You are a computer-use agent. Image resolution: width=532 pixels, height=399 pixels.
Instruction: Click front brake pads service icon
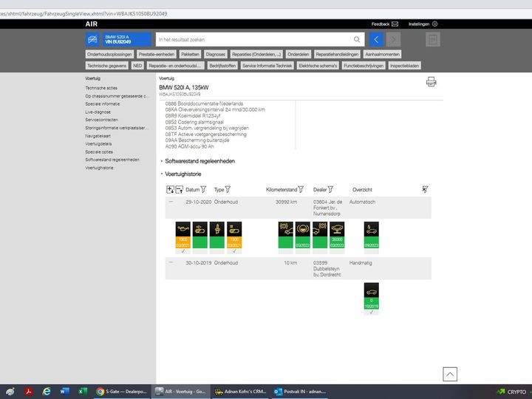tap(286, 235)
